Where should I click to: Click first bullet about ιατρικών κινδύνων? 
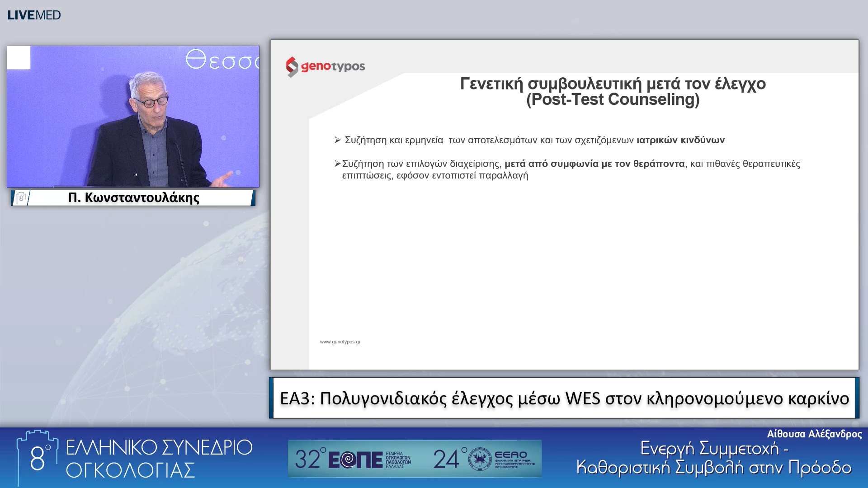[529, 140]
